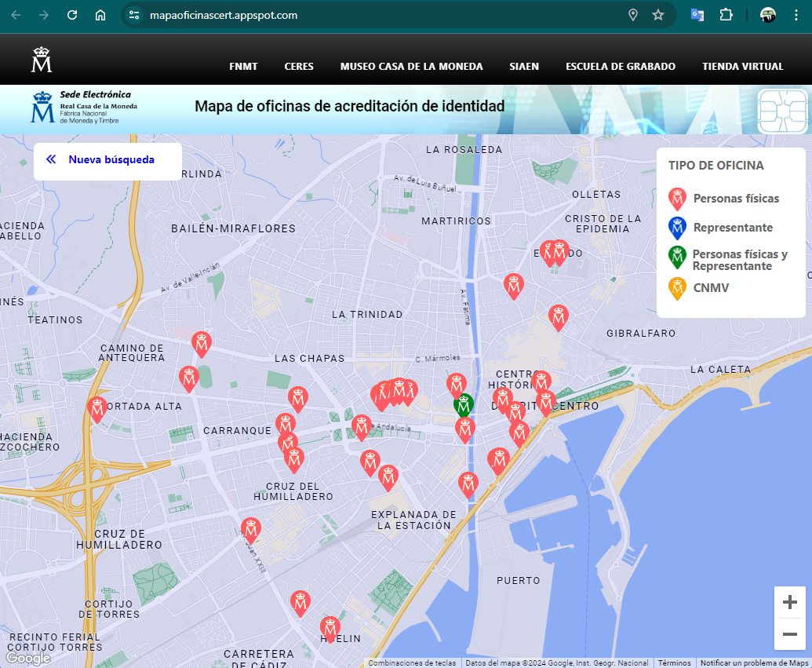Go to browser home page icon
The image size is (812, 668).
click(100, 15)
